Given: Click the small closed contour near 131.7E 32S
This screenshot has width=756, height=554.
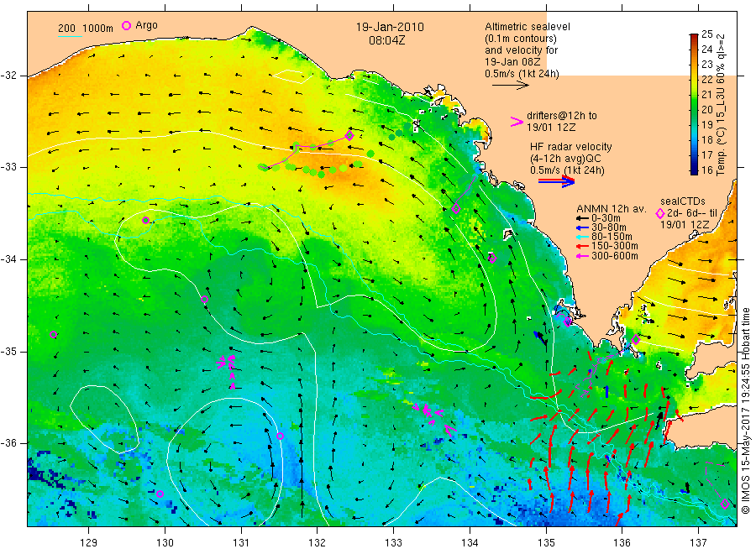Looking at the screenshot, I should (292, 76).
